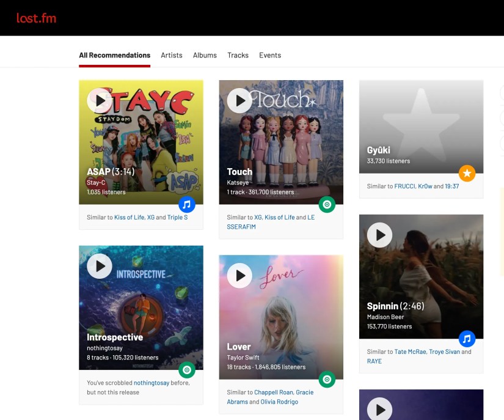
Task: Click '8 tracks · 105,320 listeners' text
Action: click(x=122, y=358)
